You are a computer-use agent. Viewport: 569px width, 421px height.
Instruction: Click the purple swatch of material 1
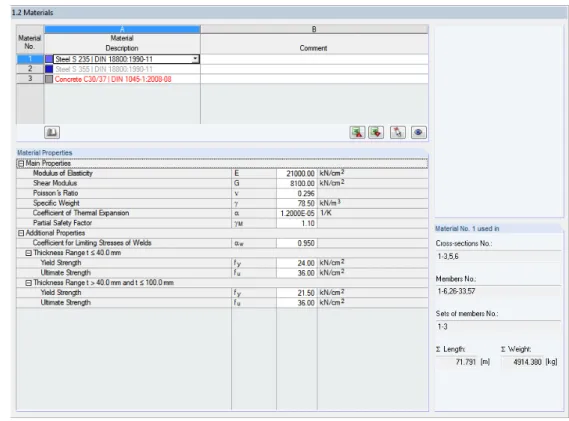pyautogui.click(x=49, y=59)
